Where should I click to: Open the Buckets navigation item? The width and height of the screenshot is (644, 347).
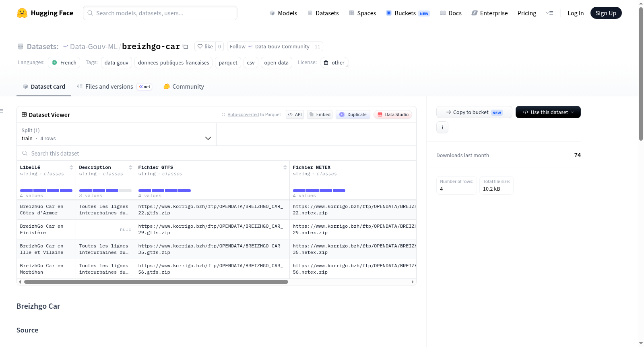point(408,13)
